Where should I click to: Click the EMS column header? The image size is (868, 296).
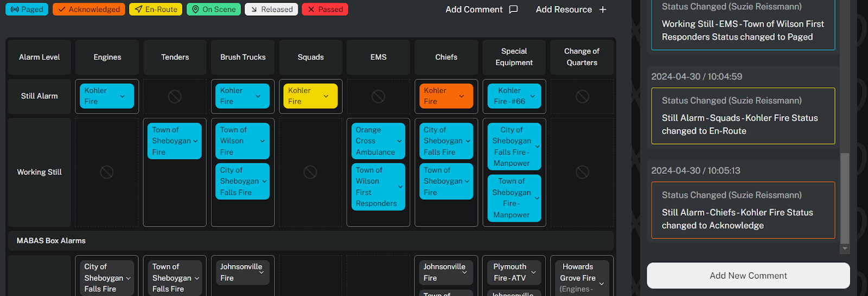click(378, 57)
